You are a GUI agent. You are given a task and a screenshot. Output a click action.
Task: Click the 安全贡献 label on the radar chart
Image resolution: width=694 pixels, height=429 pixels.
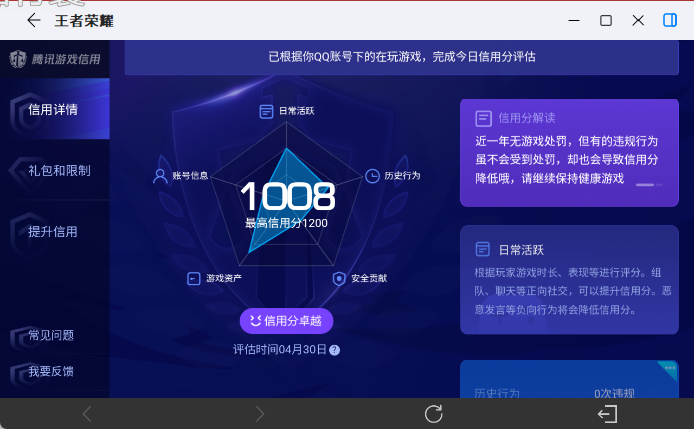coord(369,278)
